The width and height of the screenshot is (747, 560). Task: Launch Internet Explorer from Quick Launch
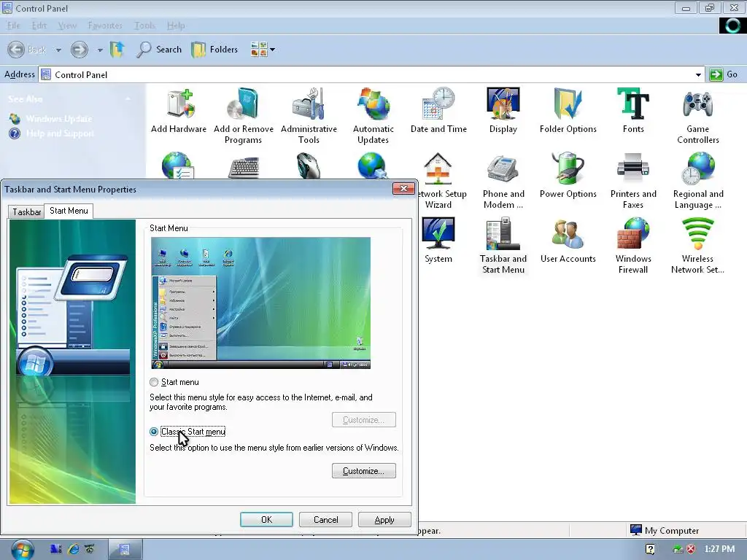point(74,549)
